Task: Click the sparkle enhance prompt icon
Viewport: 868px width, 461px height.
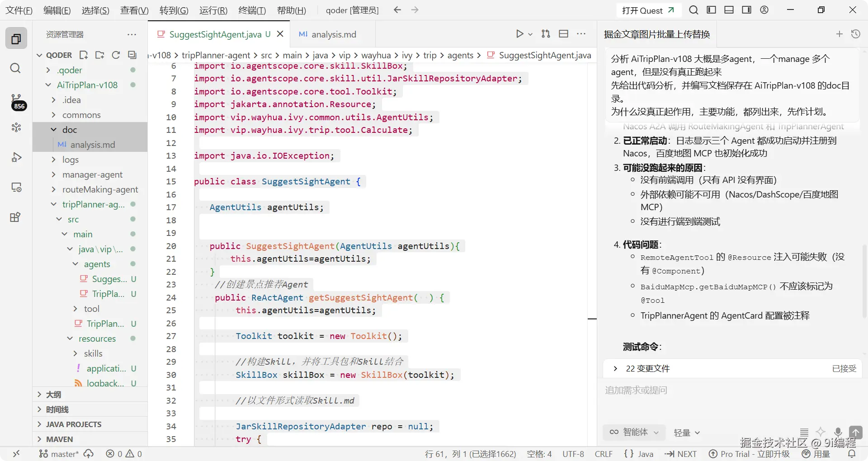Action: tap(821, 432)
